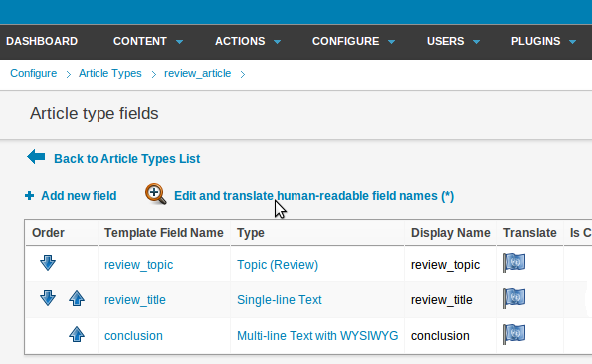This screenshot has height=364, width=592.
Task: Expand the Actions dropdown arrow
Action: tap(278, 42)
